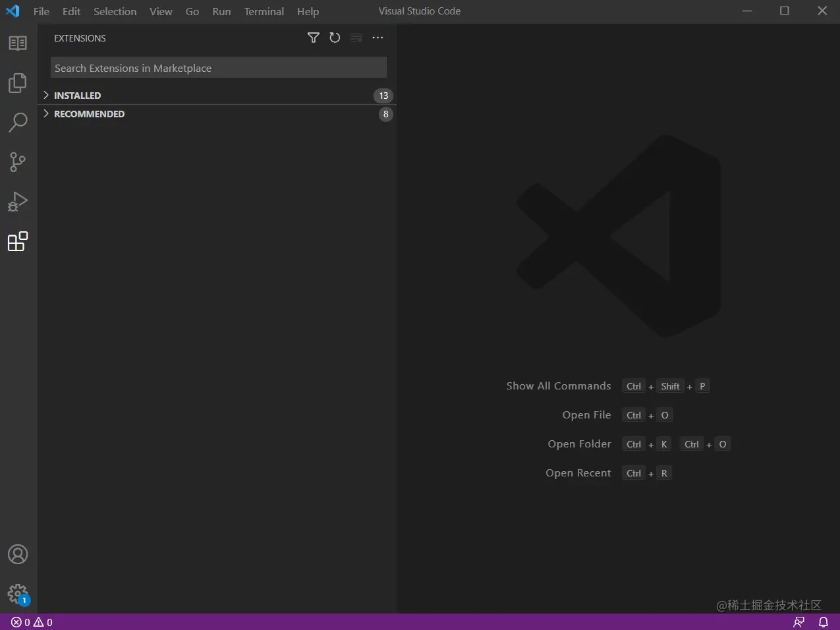The width and height of the screenshot is (840, 630).
Task: Clear extensions search results icon
Action: 356,38
